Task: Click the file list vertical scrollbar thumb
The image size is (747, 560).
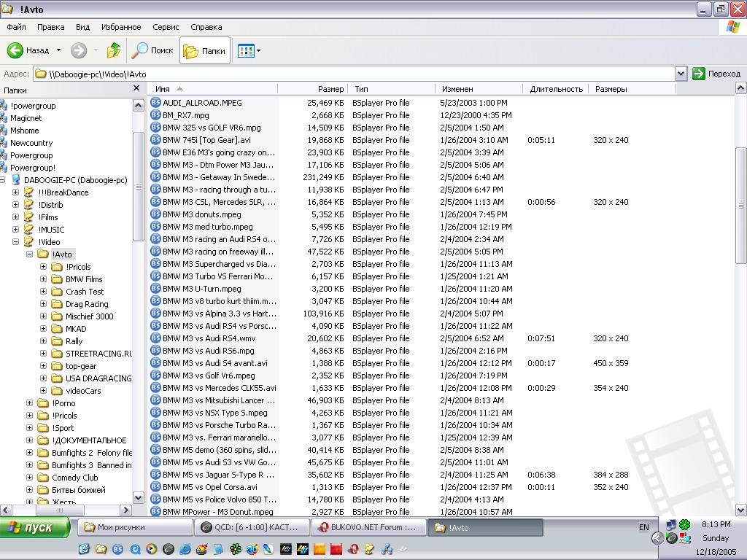Action: click(x=740, y=204)
